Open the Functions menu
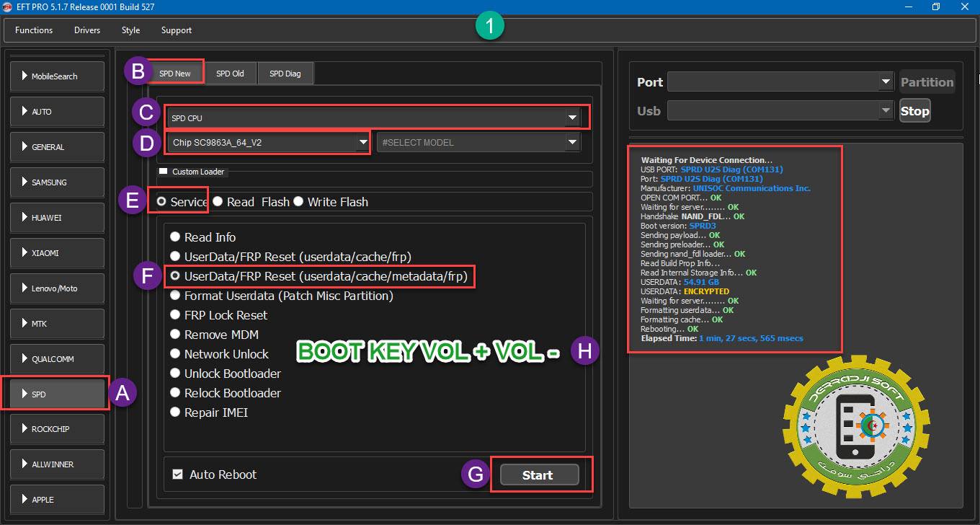Screen dimensions: 980x525 pos(34,30)
